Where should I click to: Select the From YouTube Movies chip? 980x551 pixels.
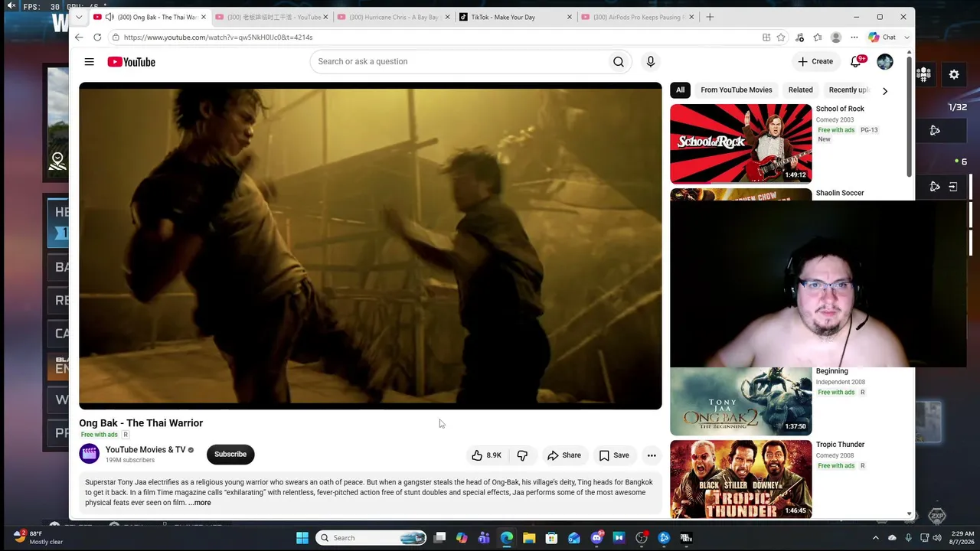(x=737, y=90)
